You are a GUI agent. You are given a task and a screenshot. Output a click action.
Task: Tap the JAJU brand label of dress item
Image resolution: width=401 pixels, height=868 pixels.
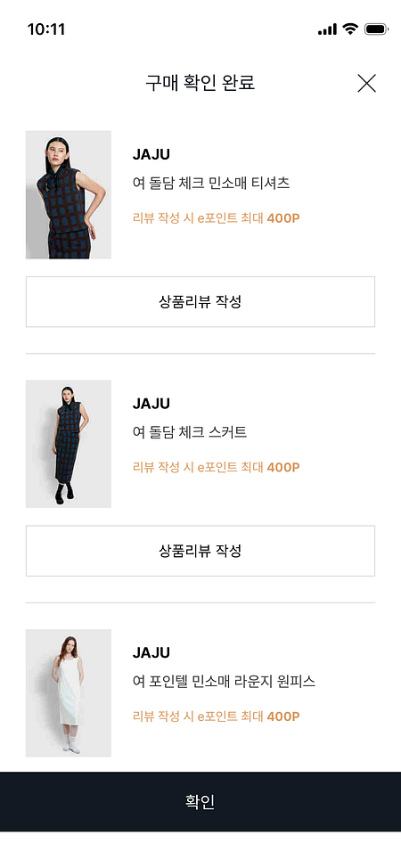coord(151,653)
